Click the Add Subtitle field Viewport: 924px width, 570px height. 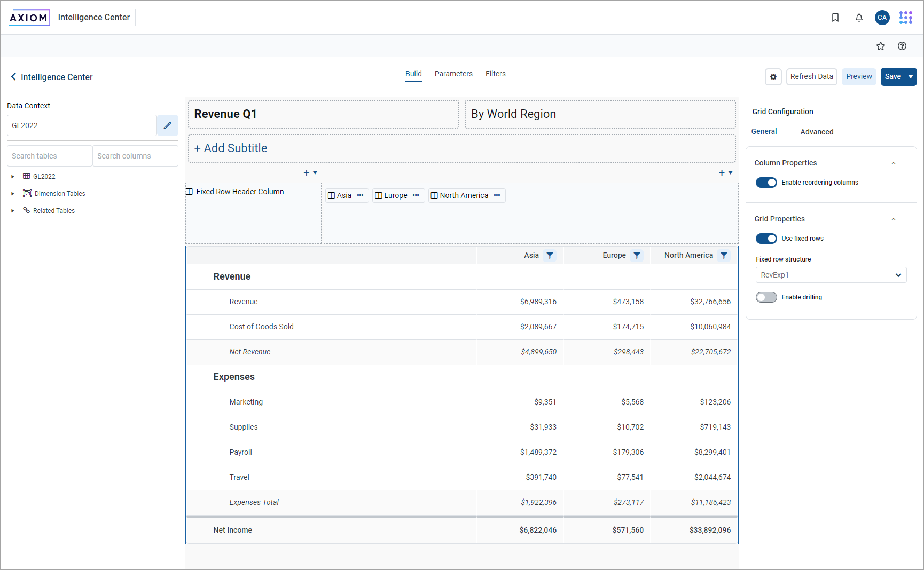tap(231, 148)
